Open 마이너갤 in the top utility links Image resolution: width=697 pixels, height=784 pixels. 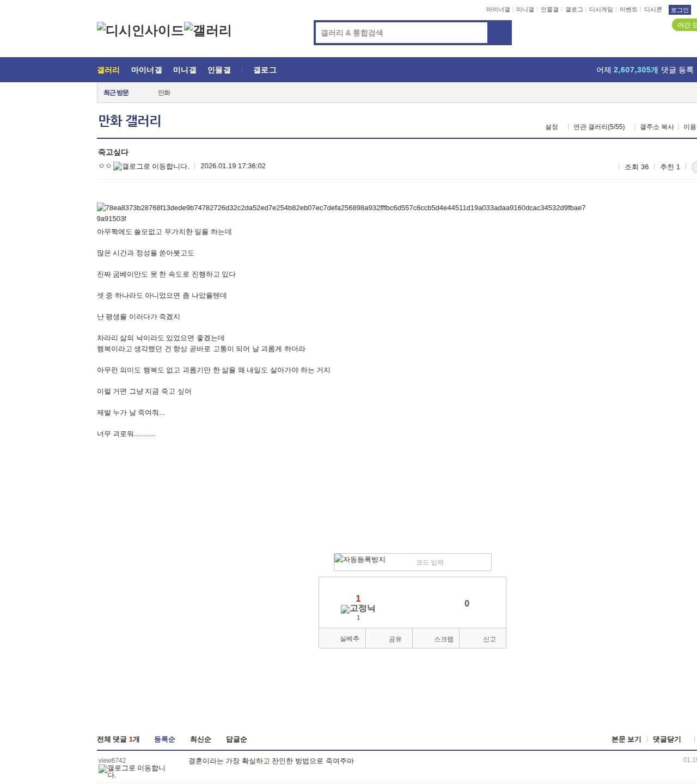(x=498, y=10)
